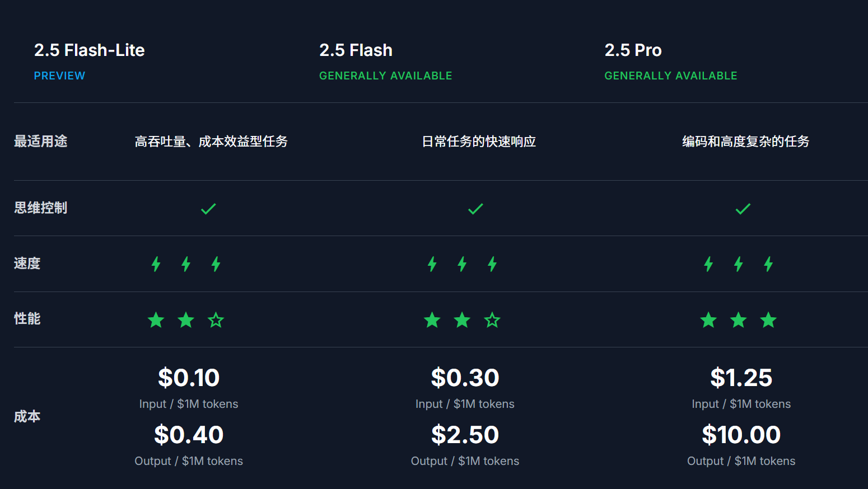Viewport: 868px width, 489px height.
Task: Open the 2.5 Pro model heading
Action: click(x=633, y=50)
